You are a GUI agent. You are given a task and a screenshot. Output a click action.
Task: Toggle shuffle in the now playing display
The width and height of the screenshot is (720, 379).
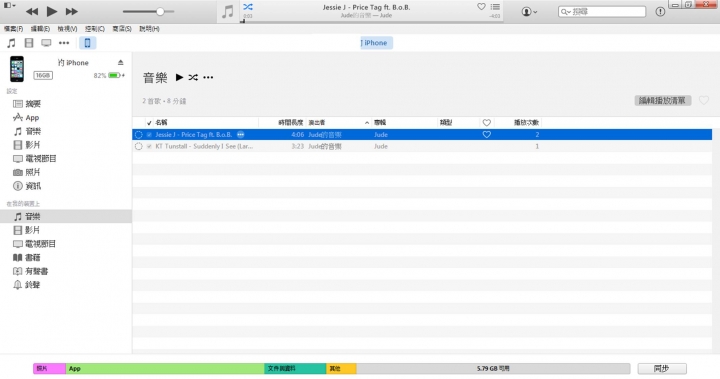click(x=248, y=6)
